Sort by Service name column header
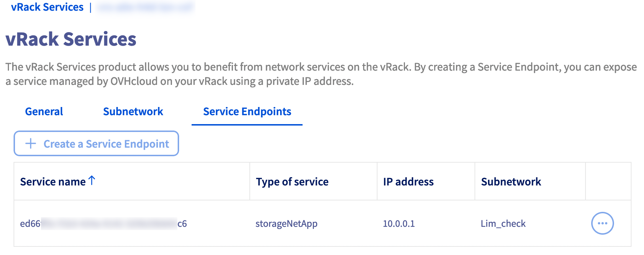The height and width of the screenshot is (255, 644). click(53, 182)
